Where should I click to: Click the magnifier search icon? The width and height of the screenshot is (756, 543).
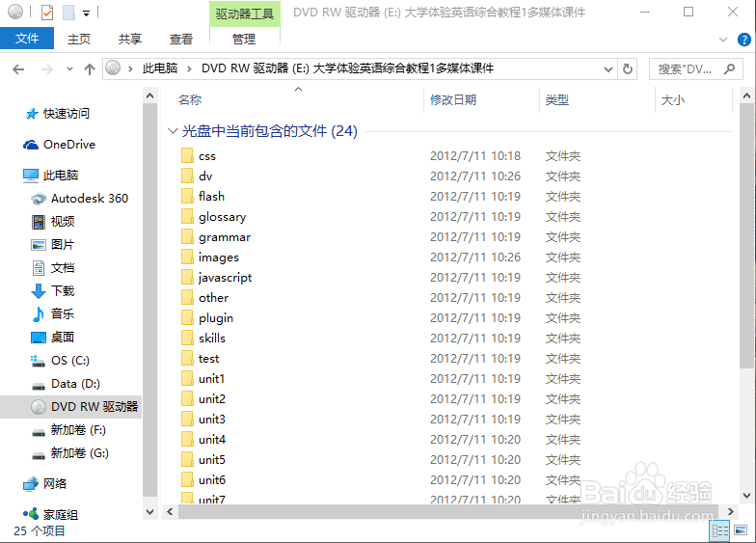[x=729, y=69]
